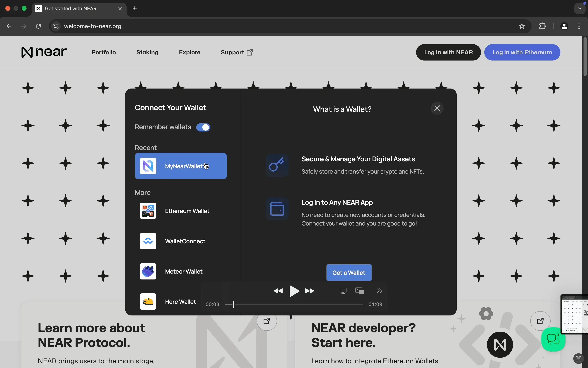
Task: Open external link on NEAR developer card
Action: [x=540, y=321]
